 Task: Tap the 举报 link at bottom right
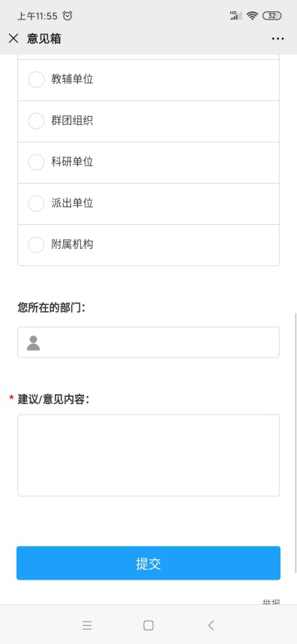[271, 602]
